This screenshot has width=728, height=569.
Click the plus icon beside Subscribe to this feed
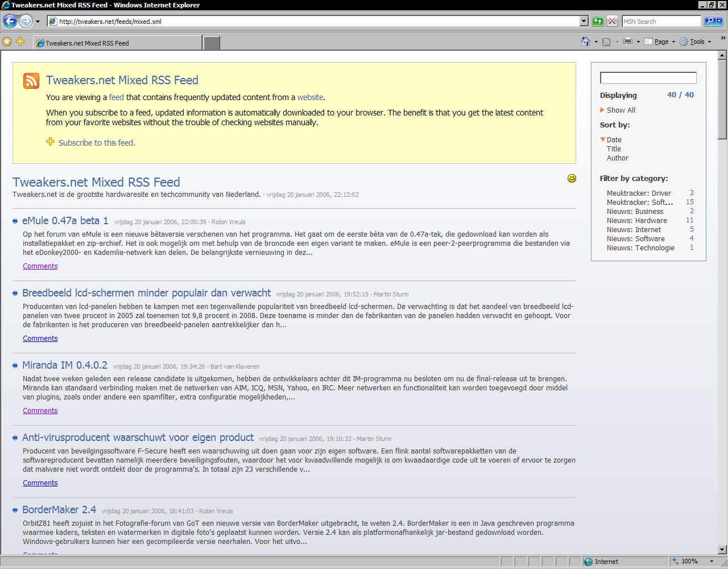click(51, 142)
